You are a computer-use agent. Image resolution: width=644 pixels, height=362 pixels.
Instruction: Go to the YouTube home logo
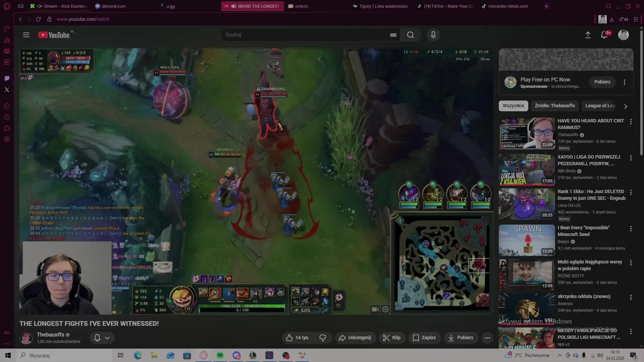point(54,35)
